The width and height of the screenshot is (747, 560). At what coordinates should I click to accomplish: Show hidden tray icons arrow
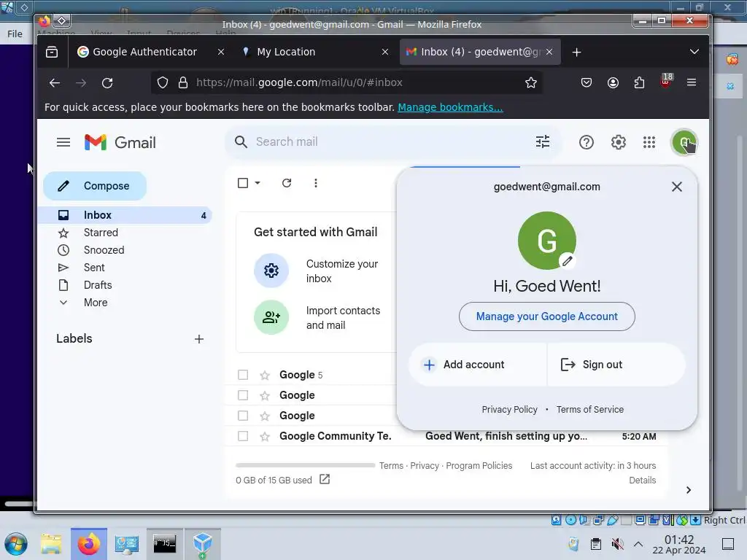coord(638,544)
